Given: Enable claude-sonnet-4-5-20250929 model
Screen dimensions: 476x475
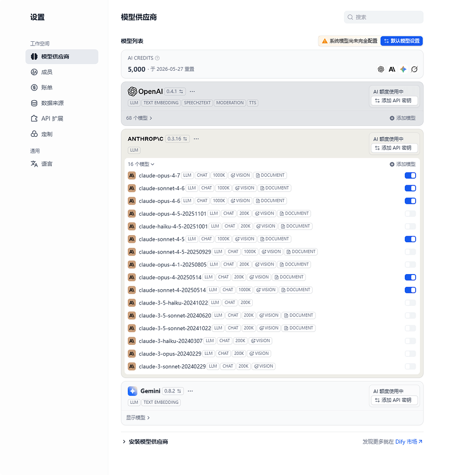Looking at the screenshot, I should (410, 252).
